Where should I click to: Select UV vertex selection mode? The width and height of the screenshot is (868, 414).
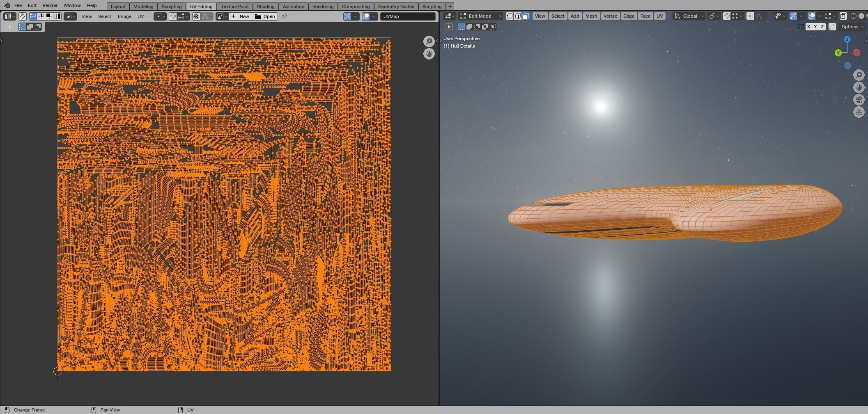(32, 16)
